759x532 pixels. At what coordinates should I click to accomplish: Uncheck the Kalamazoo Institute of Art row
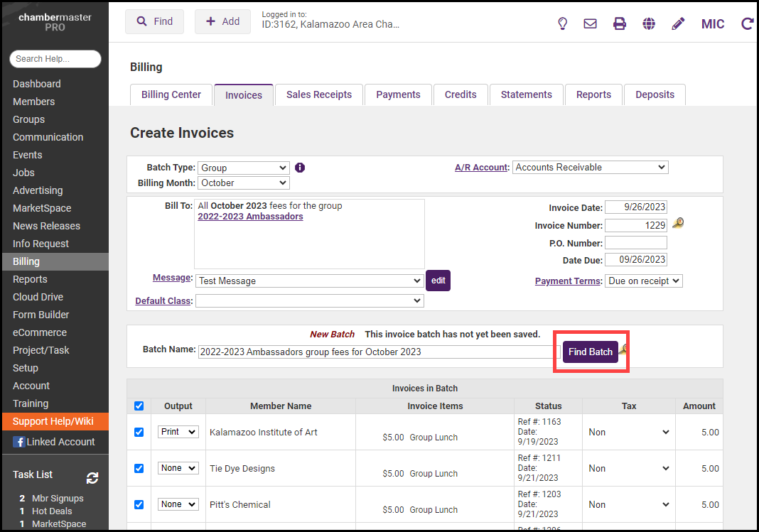139,432
